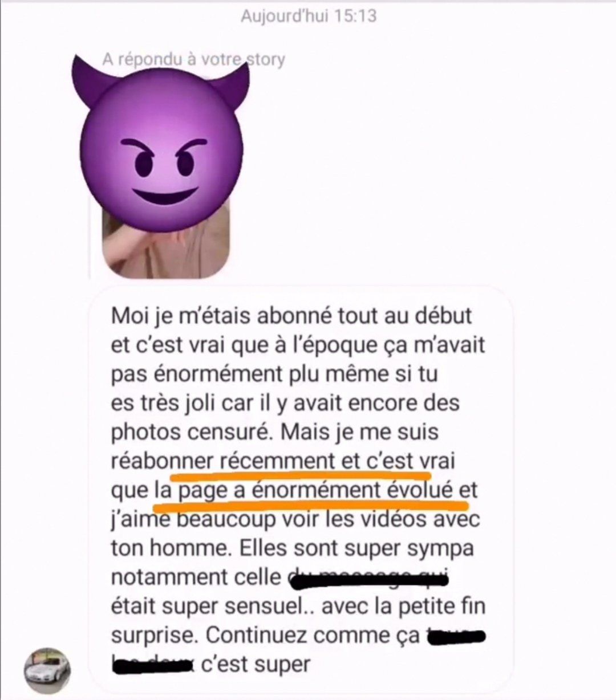The height and width of the screenshot is (700, 616).
Task: Tap the 'A répondu à votre story' label
Action: pyautogui.click(x=193, y=59)
